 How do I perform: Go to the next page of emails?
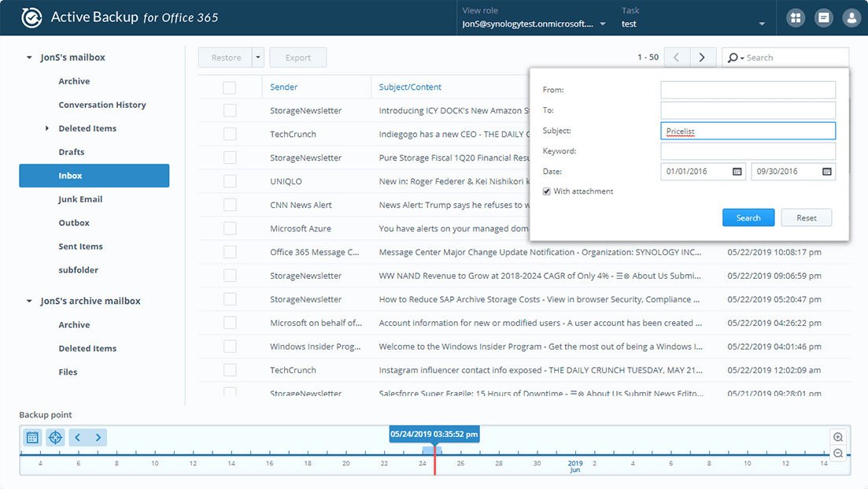(702, 57)
